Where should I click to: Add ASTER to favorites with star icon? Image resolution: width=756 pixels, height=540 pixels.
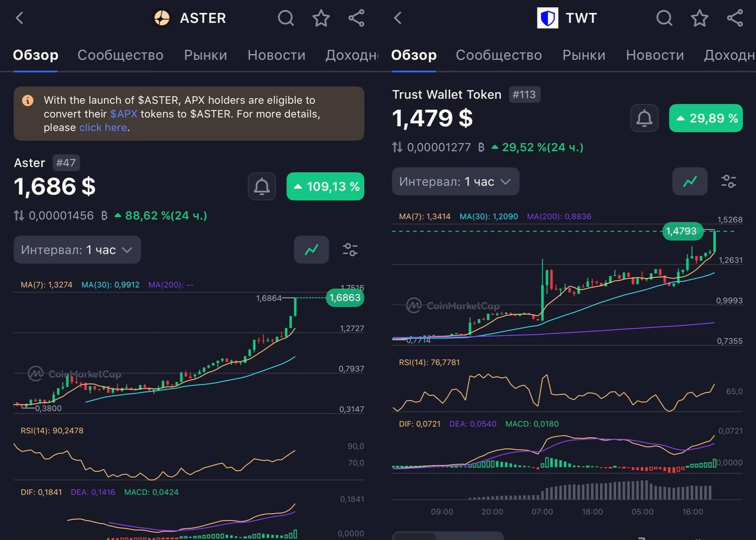[321, 18]
